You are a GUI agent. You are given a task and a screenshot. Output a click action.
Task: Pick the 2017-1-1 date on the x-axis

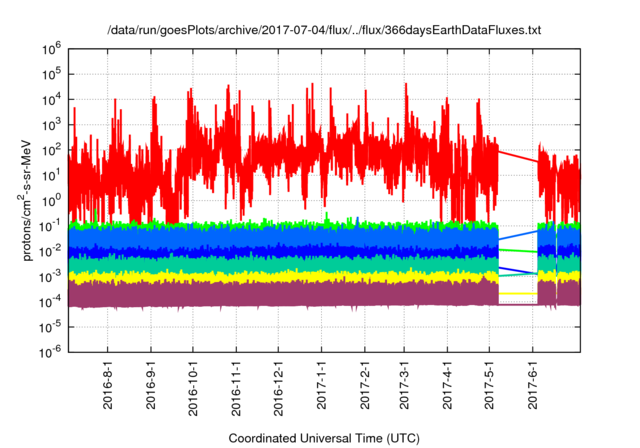click(322, 388)
